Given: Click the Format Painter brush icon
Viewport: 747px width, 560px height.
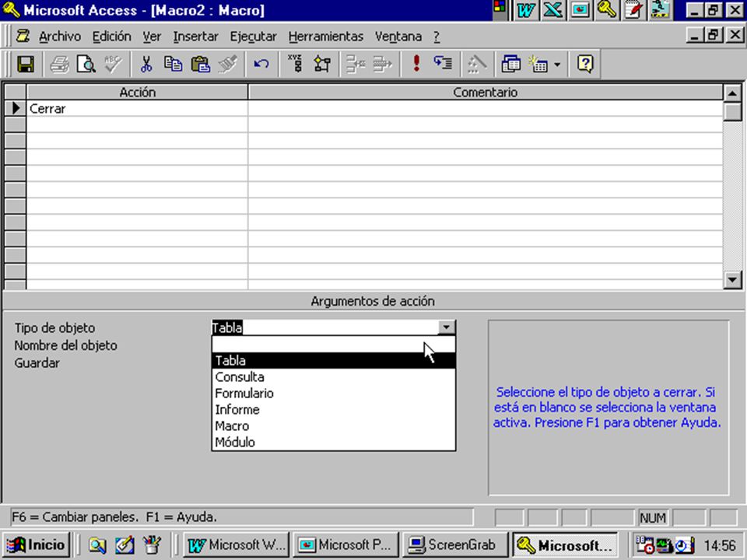Looking at the screenshot, I should click(x=227, y=64).
